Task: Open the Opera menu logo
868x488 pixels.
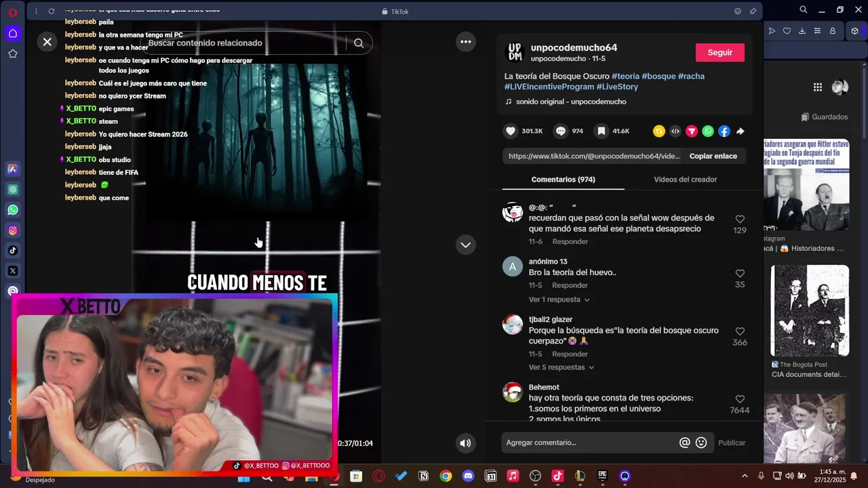Action: pyautogui.click(x=13, y=12)
